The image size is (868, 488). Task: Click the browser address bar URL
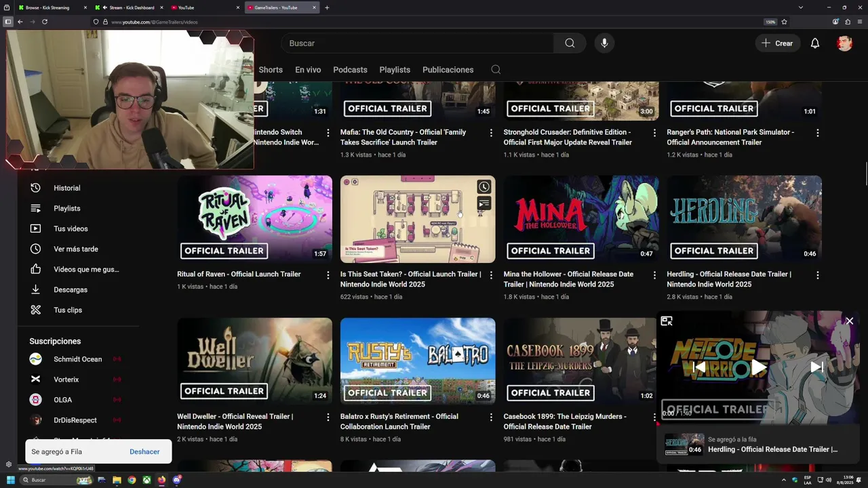tap(155, 22)
